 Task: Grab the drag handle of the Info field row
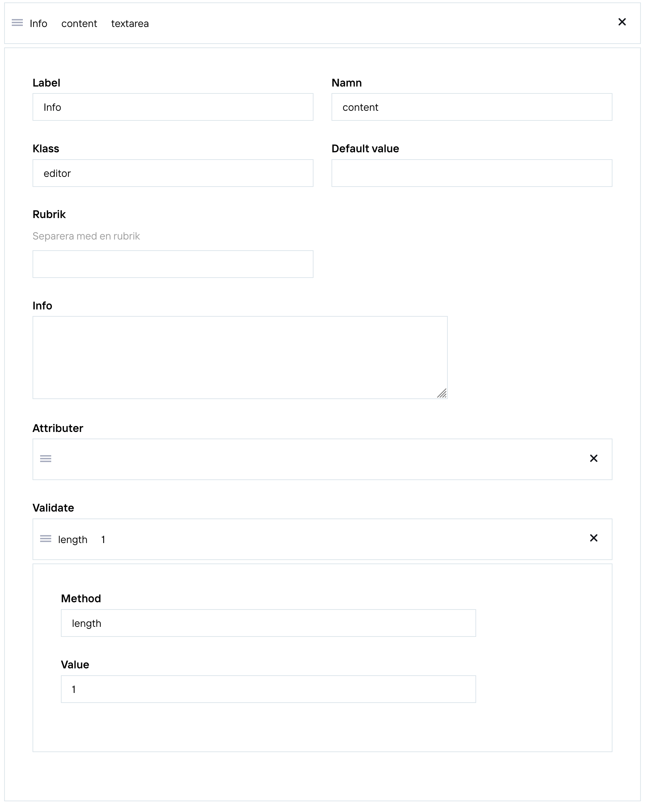[x=17, y=23]
